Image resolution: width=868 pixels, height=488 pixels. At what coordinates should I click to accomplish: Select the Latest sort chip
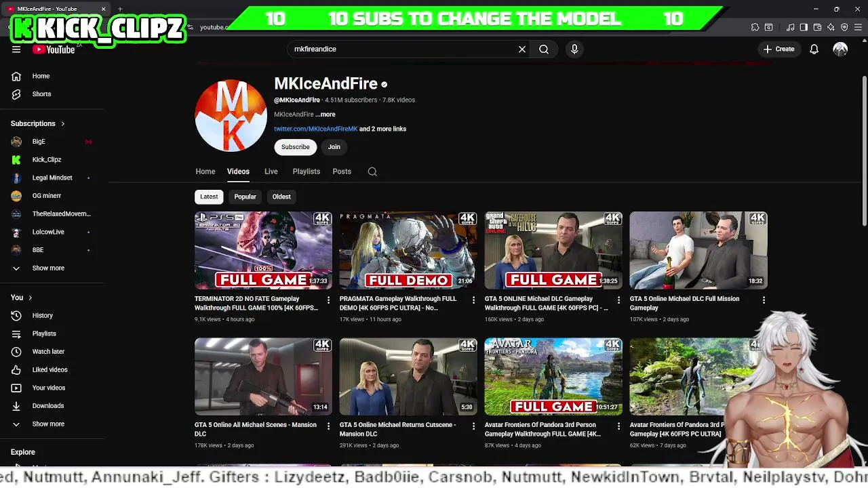point(209,197)
